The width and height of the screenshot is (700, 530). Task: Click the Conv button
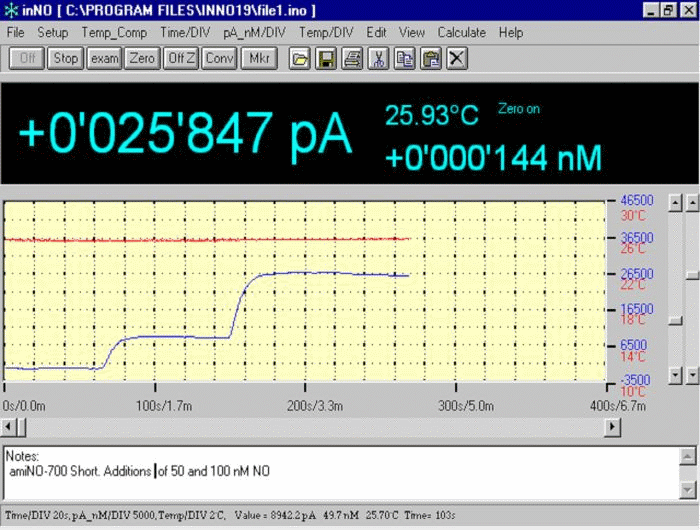click(219, 58)
